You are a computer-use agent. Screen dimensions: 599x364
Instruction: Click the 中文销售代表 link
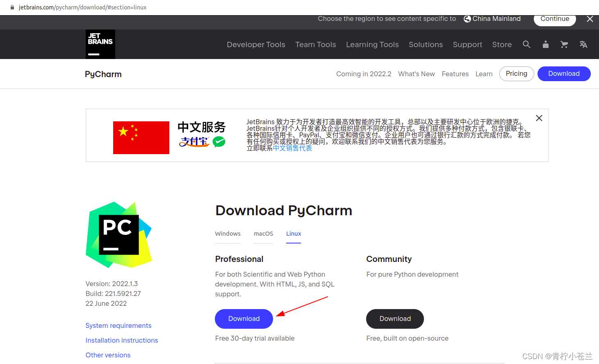pyautogui.click(x=292, y=148)
